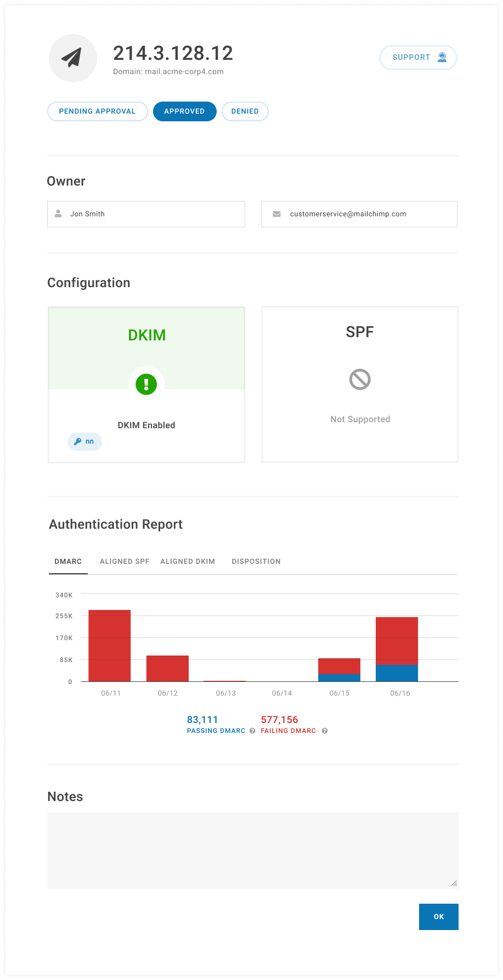Click the red failing segment of 06/16 bar

tap(397, 641)
